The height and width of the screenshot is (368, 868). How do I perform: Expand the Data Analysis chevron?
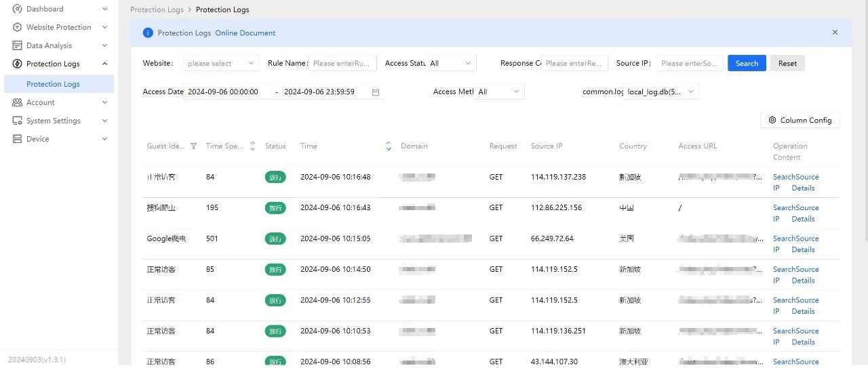pos(104,45)
